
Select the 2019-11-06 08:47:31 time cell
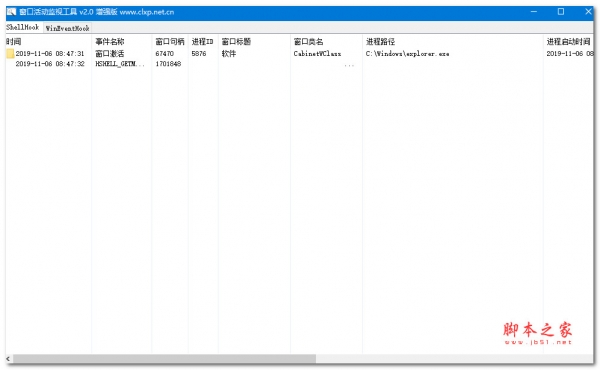[50, 54]
